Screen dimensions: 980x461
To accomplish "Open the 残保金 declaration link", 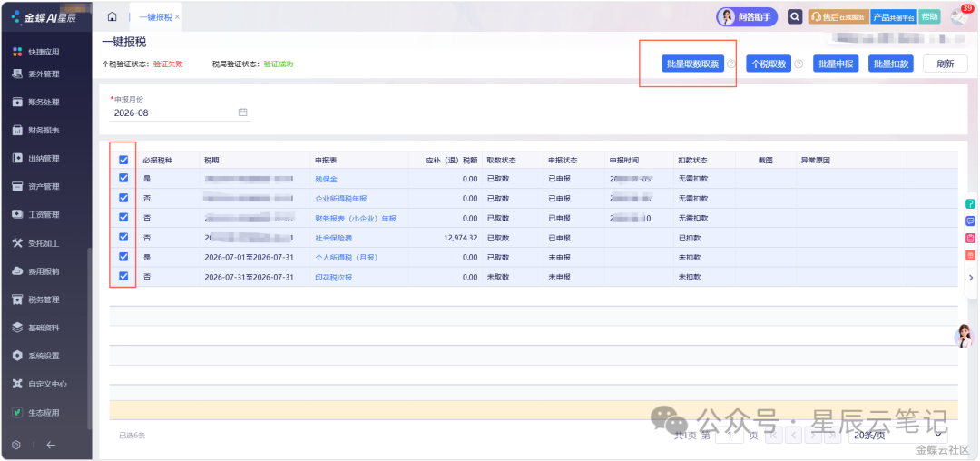I will coord(327,179).
